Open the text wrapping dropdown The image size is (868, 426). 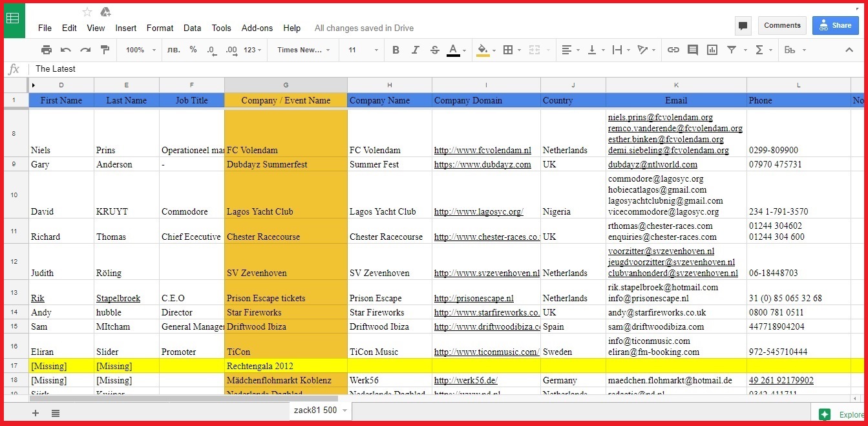[x=620, y=50]
